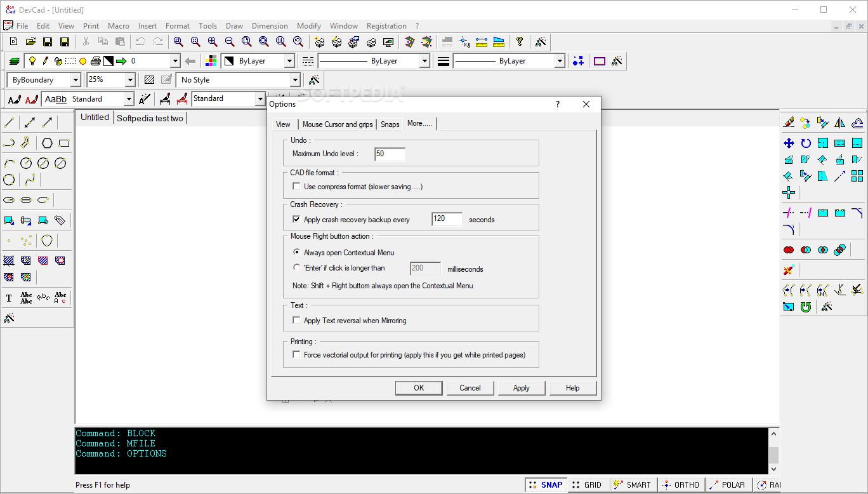Click the Move cross-arrows tool
This screenshot has width=868, height=494.
click(789, 143)
